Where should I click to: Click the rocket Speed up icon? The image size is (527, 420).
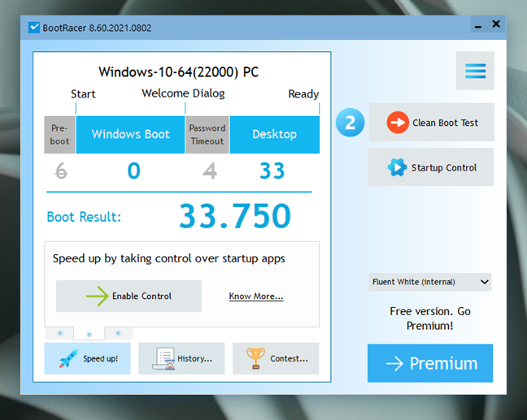pos(68,358)
